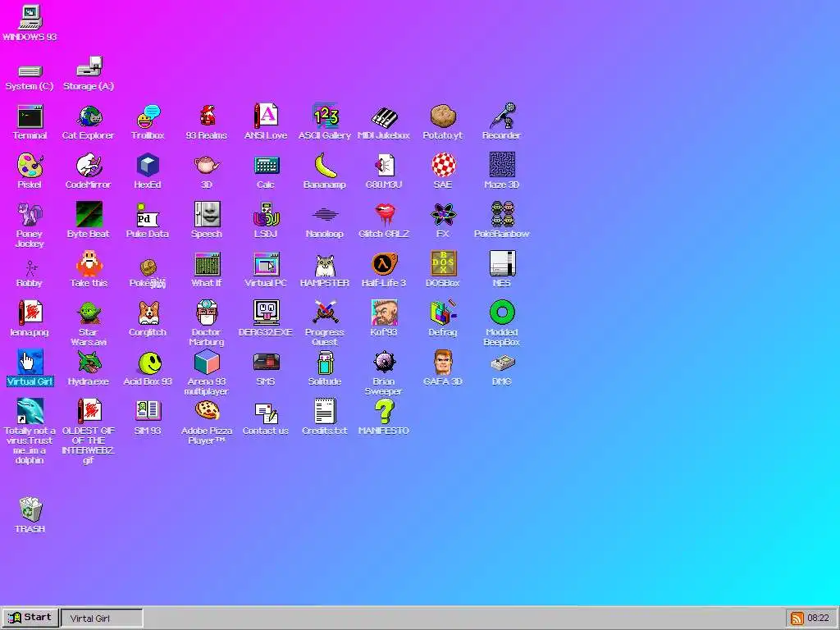Open ANSI Love icon
Screen dimensions: 840x630
pyautogui.click(x=266, y=116)
